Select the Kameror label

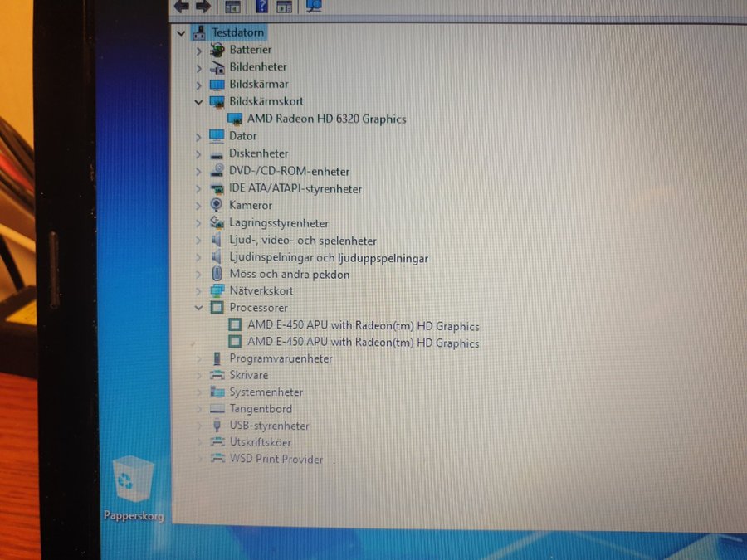point(251,205)
